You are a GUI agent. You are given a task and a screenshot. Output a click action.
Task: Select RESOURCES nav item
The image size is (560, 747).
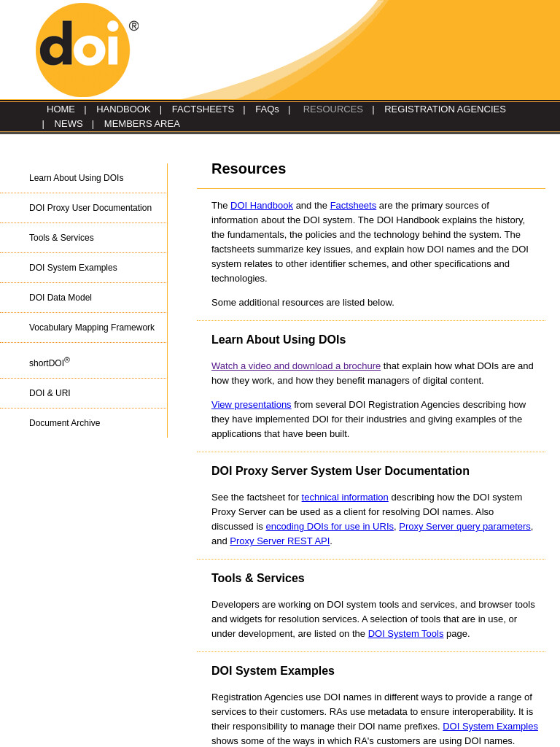click(x=332, y=109)
